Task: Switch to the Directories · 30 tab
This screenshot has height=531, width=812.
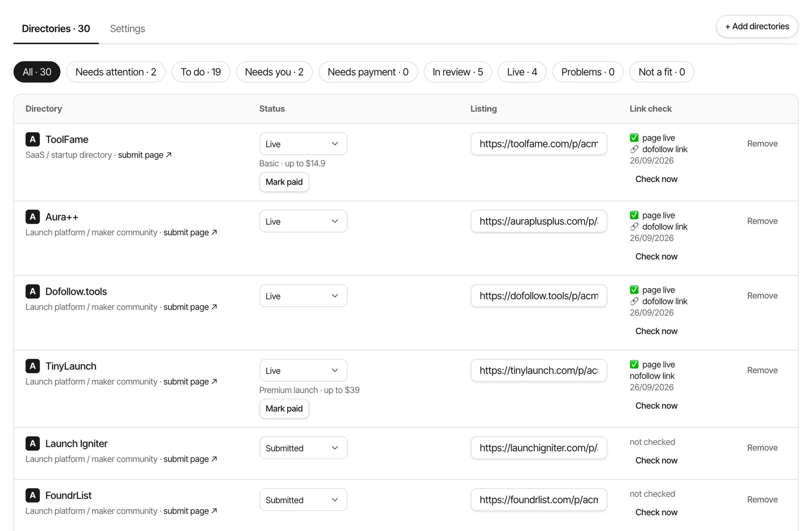Action: click(56, 28)
